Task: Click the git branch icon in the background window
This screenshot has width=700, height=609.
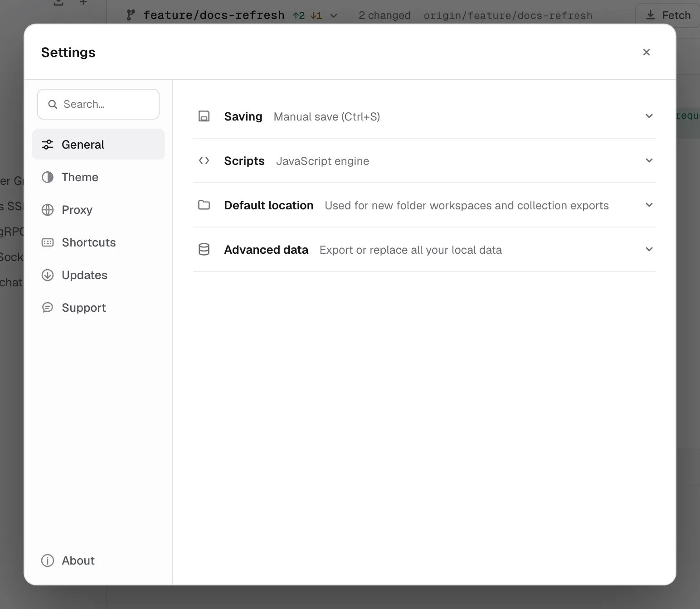Action: coord(131,15)
